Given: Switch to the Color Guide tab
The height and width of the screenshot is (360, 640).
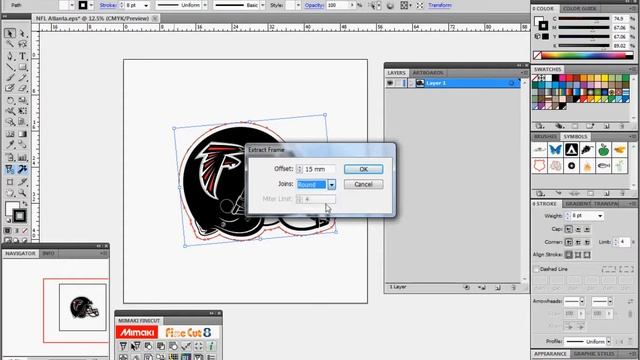Looking at the screenshot, I should (x=580, y=9).
